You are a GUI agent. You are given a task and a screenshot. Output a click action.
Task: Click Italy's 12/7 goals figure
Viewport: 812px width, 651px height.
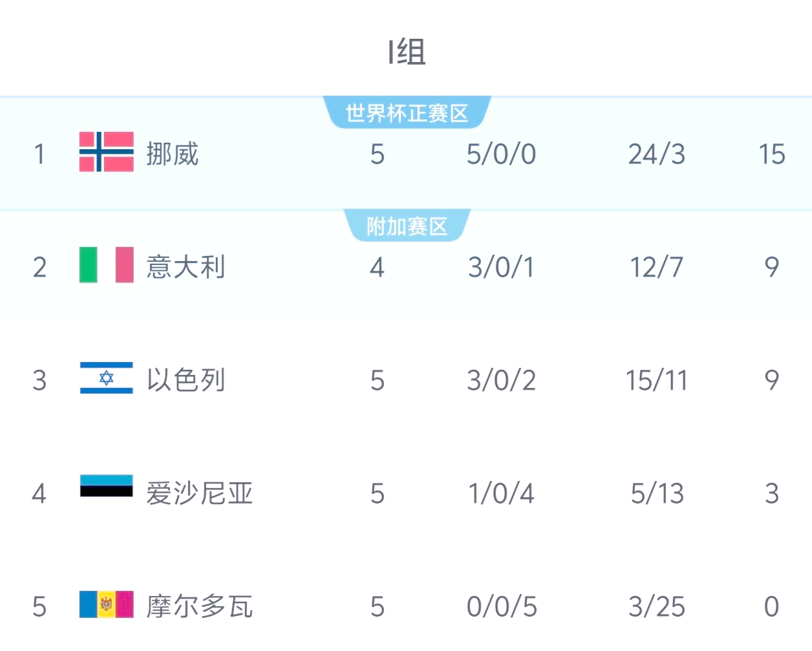click(x=656, y=267)
